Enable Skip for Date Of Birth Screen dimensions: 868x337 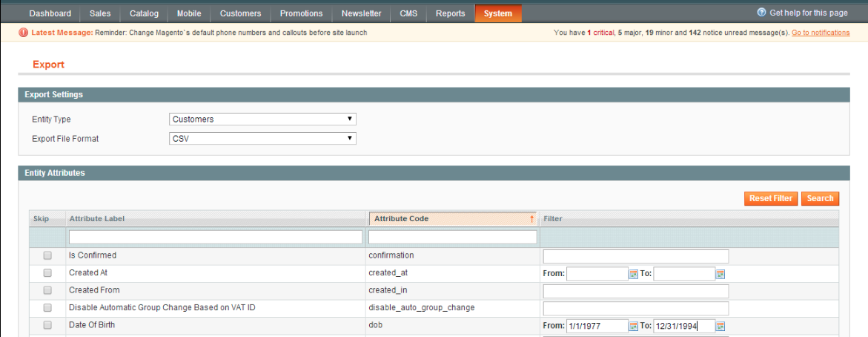pyautogui.click(x=47, y=325)
